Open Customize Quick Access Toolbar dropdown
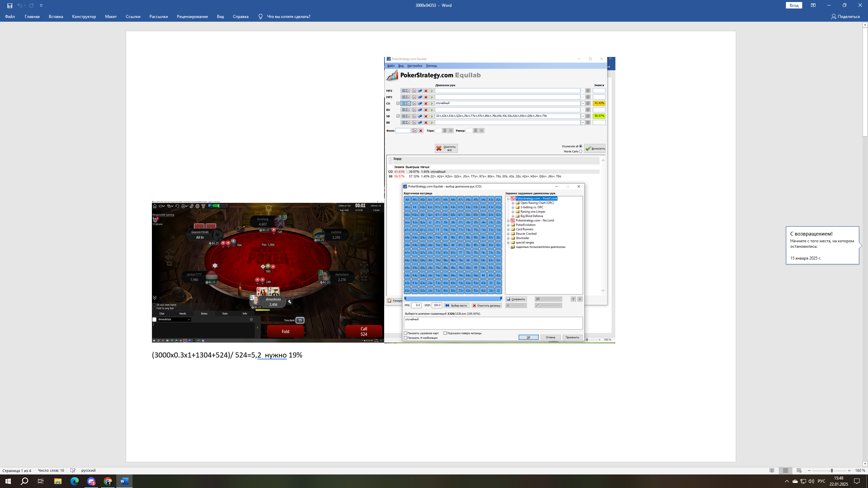 [x=41, y=5]
